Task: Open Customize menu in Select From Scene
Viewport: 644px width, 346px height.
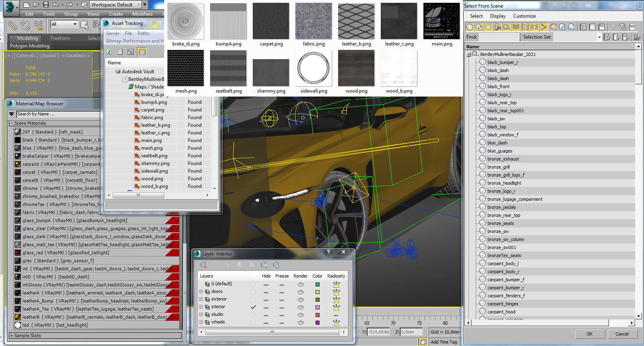Action: click(x=524, y=16)
